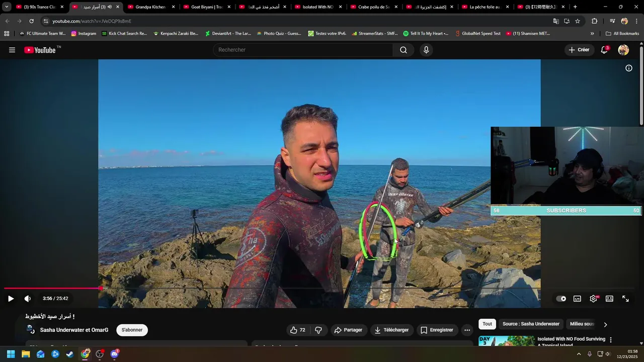Open YouTube hamburger guide menu
644x362 pixels.
point(12,50)
